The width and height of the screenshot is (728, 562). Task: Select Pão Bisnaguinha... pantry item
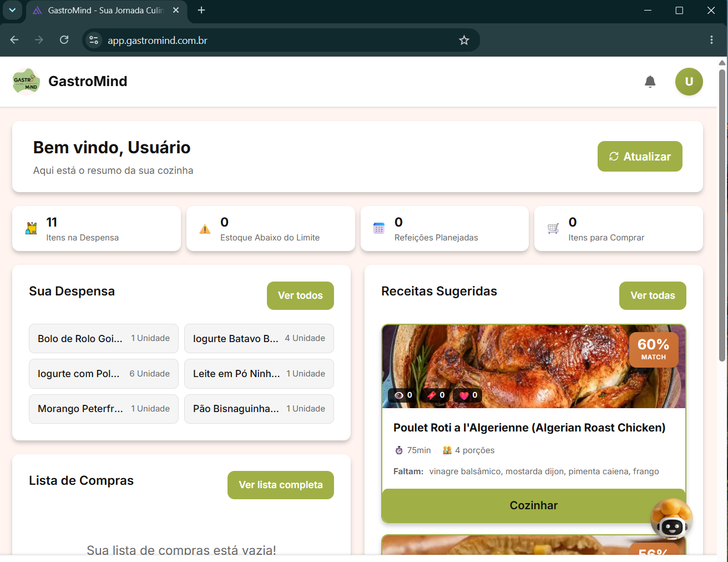pos(259,409)
